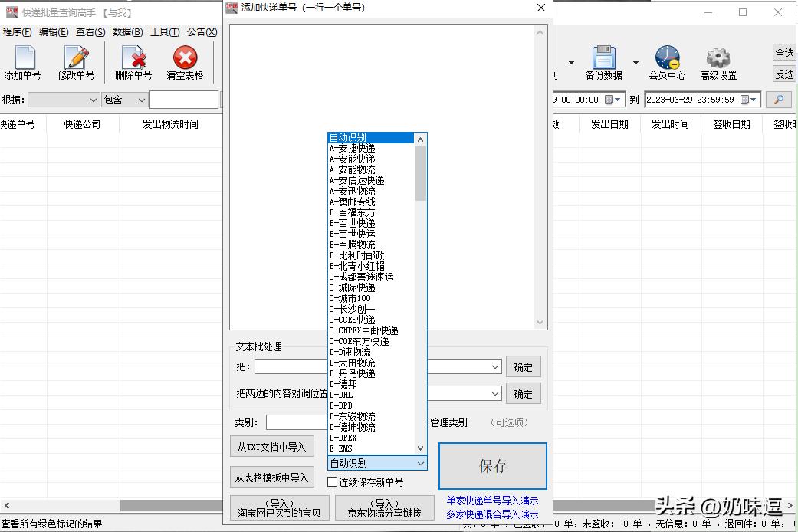The height and width of the screenshot is (532, 798).
Task: Open the 工具(T) menu
Action: click(x=164, y=32)
